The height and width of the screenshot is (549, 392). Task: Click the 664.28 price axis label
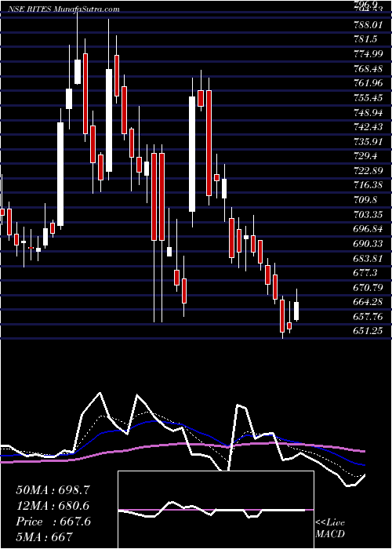(x=368, y=302)
